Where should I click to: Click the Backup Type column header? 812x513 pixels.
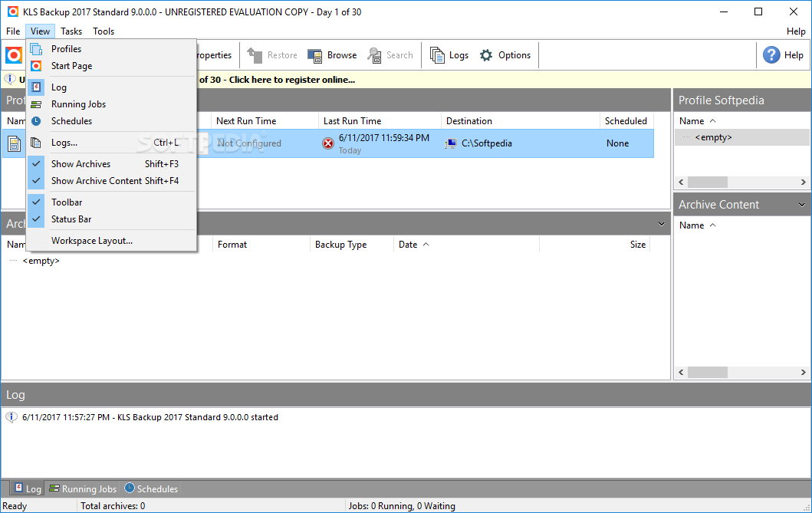coord(352,245)
